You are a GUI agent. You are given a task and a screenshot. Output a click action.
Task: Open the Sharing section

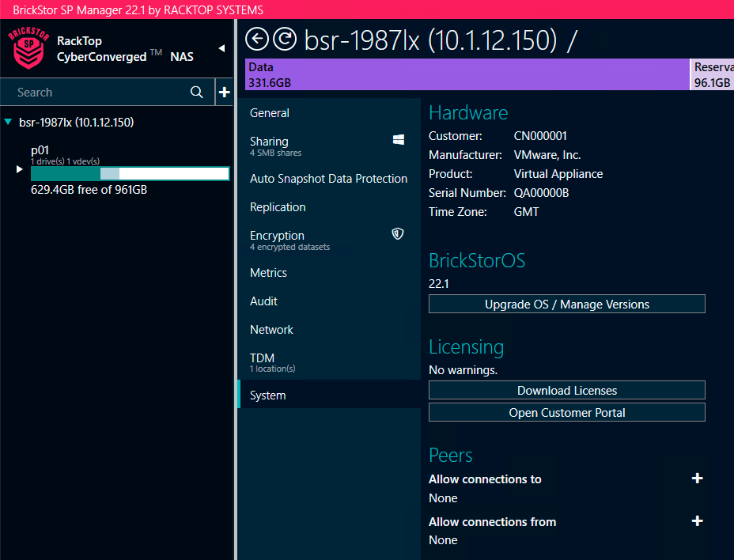tap(329, 146)
